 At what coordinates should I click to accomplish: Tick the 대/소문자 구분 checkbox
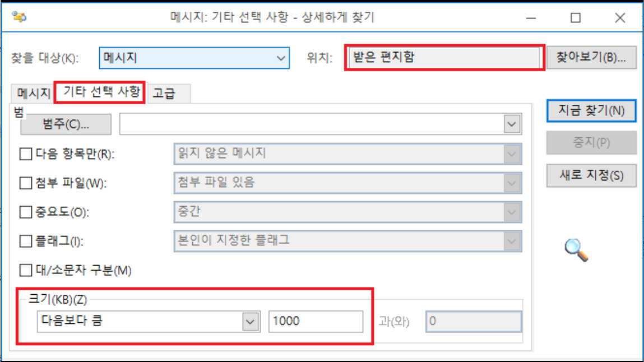coord(26,271)
